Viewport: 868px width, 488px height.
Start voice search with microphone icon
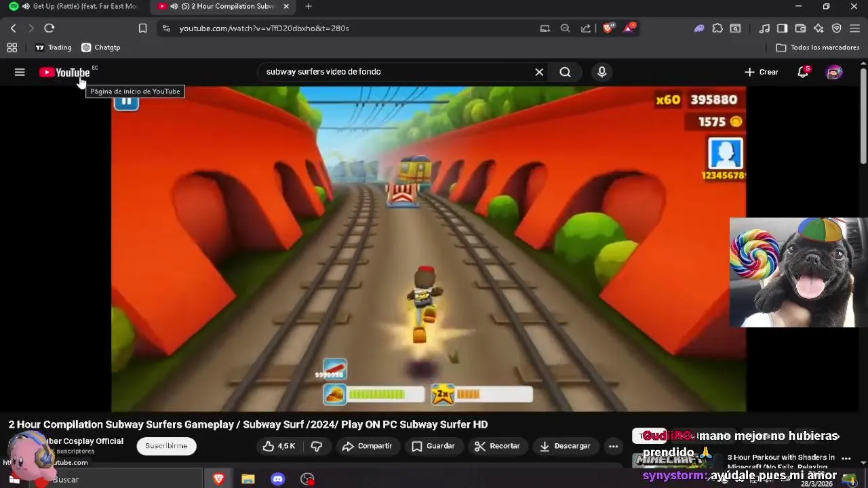[601, 72]
